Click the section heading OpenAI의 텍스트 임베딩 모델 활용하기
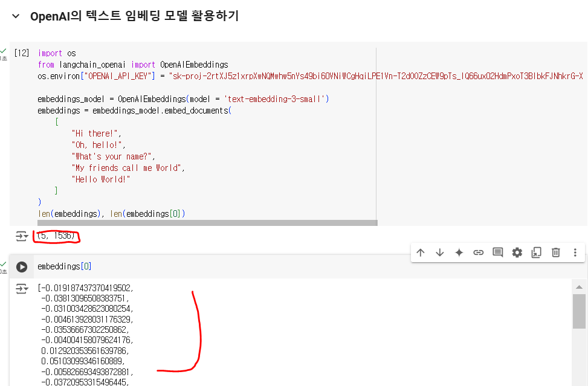This screenshot has width=588, height=386. coord(134,16)
